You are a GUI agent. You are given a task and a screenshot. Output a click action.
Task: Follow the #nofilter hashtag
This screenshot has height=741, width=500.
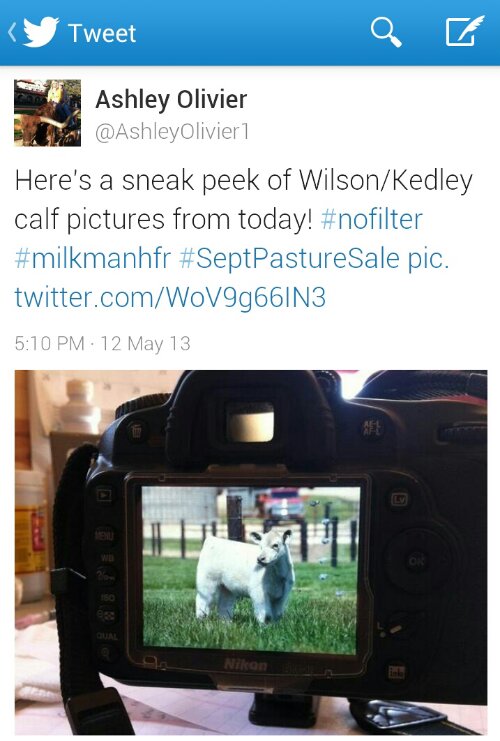pyautogui.click(x=371, y=219)
